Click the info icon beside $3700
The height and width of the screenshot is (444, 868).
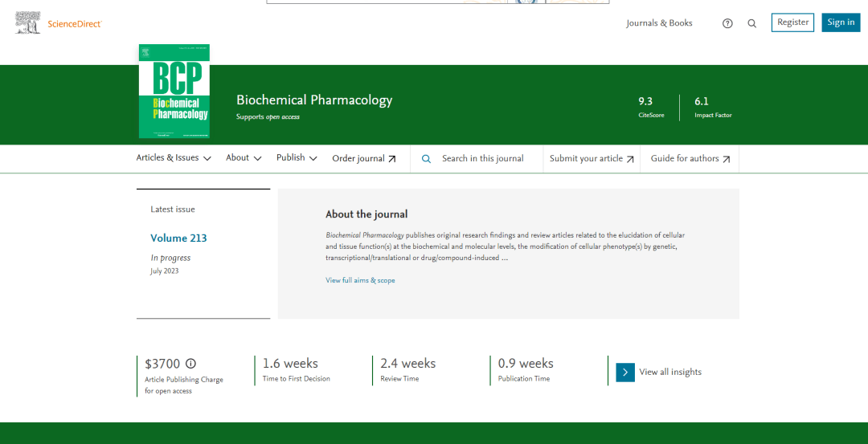190,364
